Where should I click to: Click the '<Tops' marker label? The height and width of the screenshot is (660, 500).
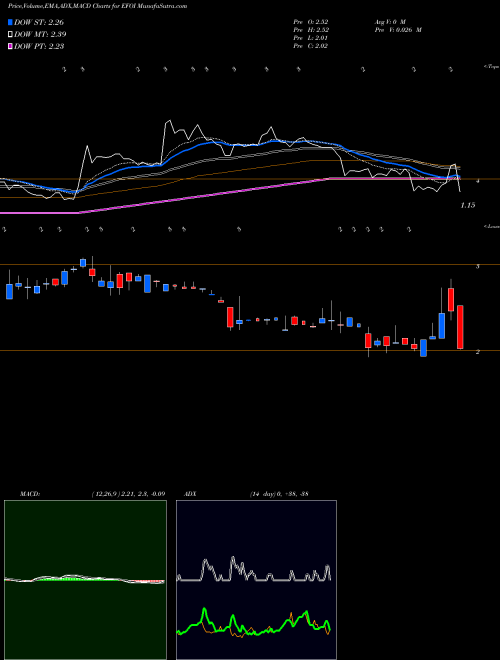pyautogui.click(x=491, y=67)
